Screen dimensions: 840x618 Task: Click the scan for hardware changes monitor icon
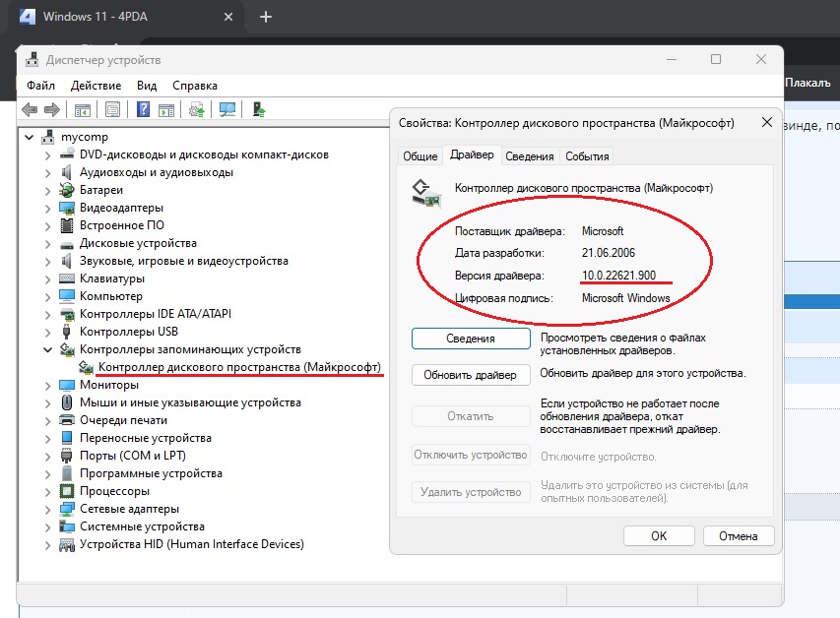(x=227, y=110)
